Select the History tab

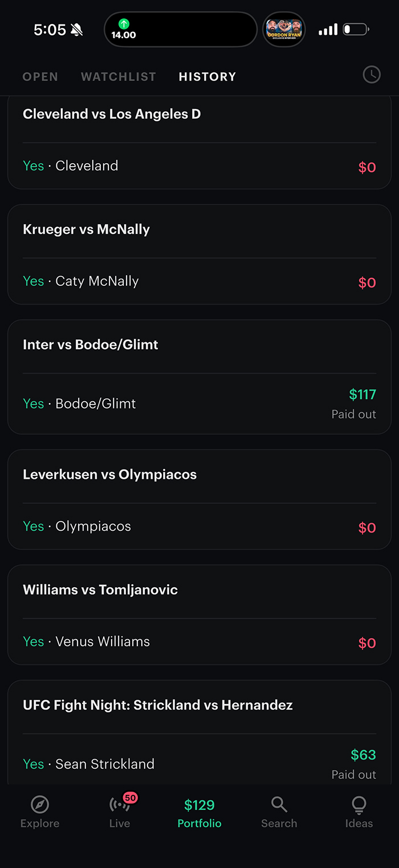click(x=207, y=76)
